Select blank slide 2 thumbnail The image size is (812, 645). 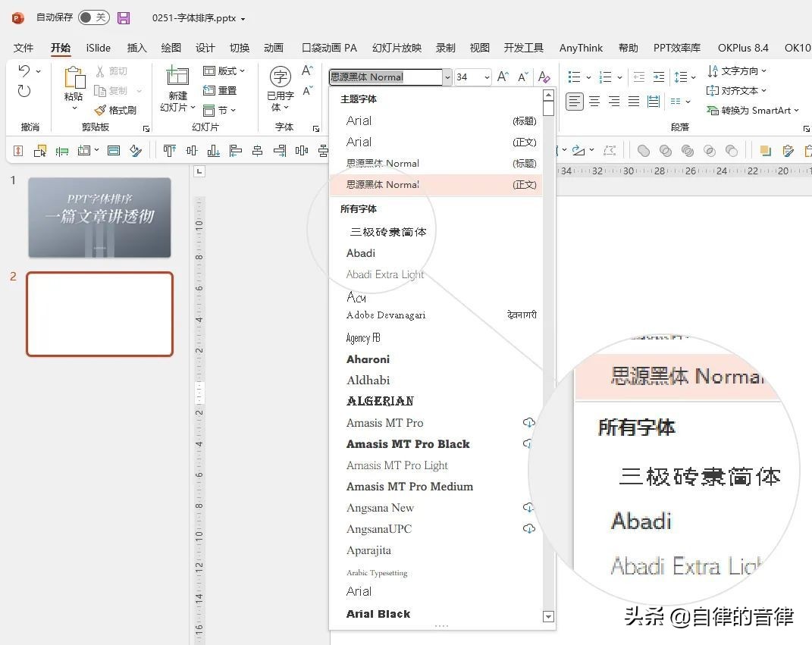99,315
